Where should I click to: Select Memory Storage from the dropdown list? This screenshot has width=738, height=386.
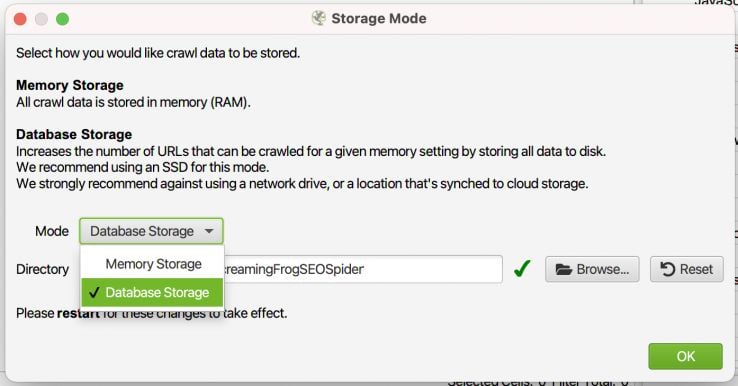tap(152, 264)
